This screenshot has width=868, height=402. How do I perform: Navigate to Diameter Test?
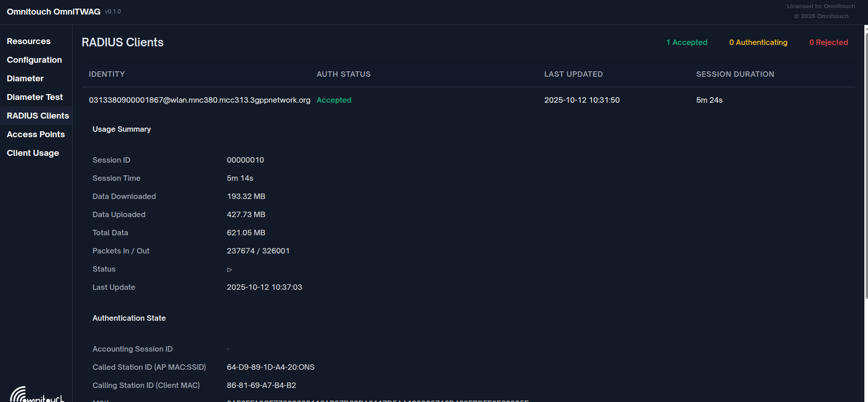[x=34, y=97]
